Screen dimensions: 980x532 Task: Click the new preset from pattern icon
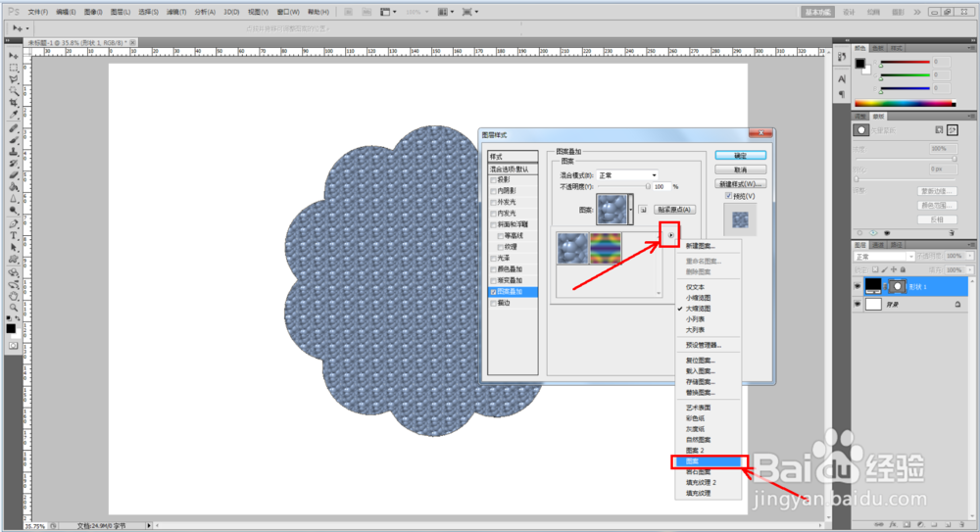coord(643,210)
